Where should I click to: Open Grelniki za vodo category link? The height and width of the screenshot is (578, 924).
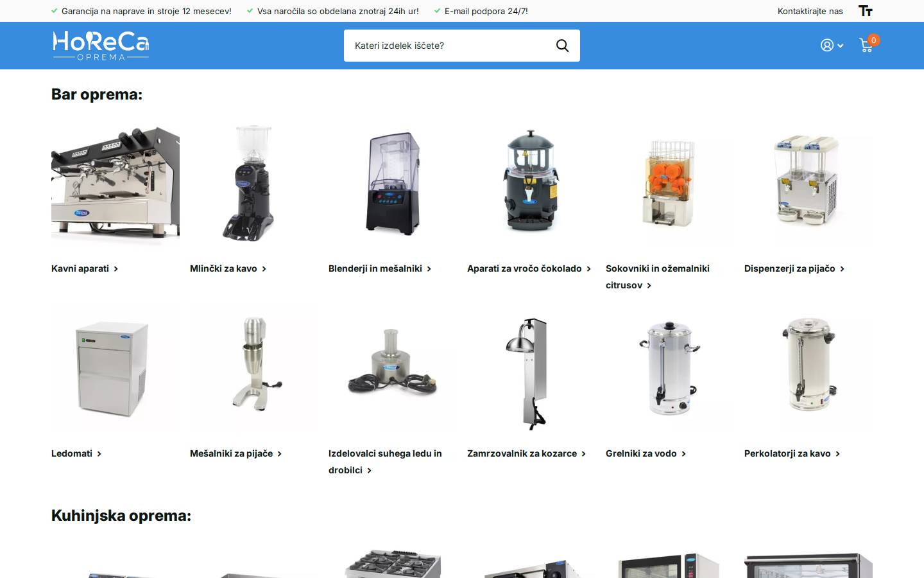coord(646,453)
